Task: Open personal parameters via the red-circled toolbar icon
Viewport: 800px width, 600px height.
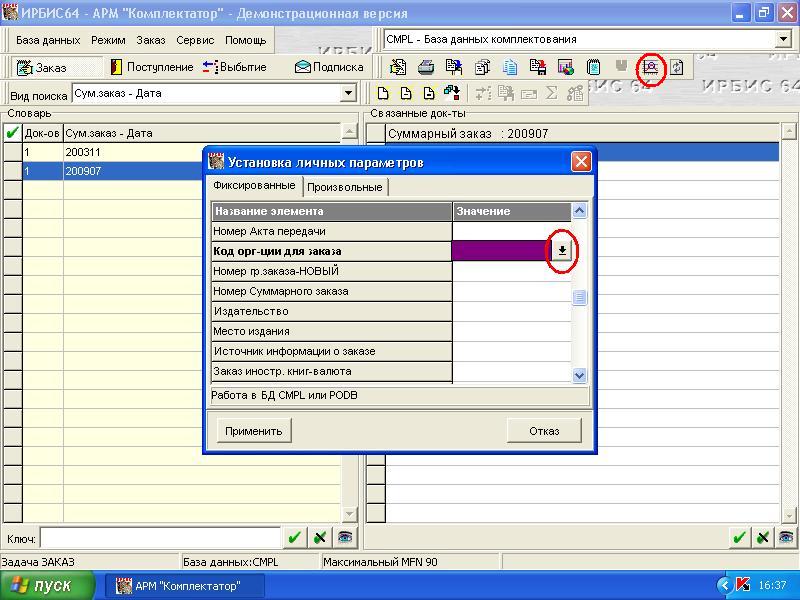Action: [x=651, y=67]
